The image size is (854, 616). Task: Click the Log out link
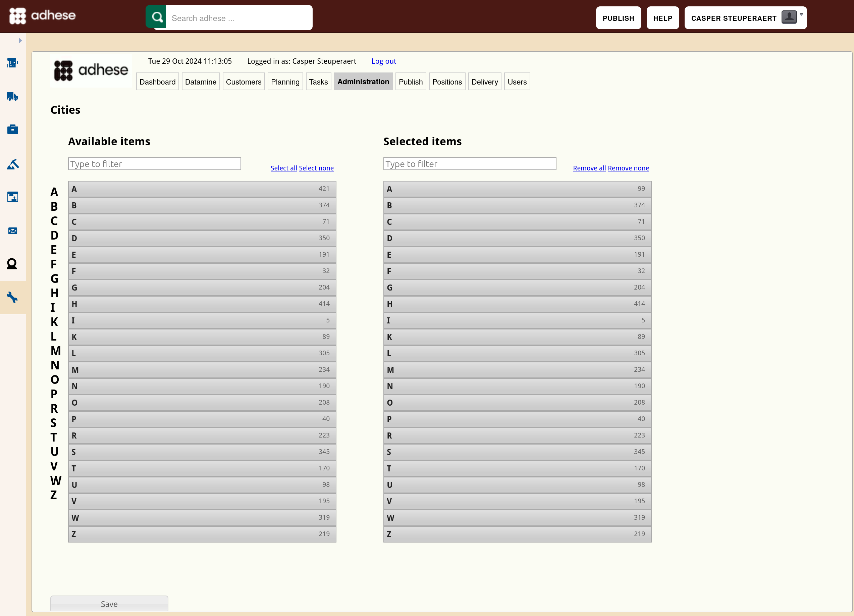383,61
